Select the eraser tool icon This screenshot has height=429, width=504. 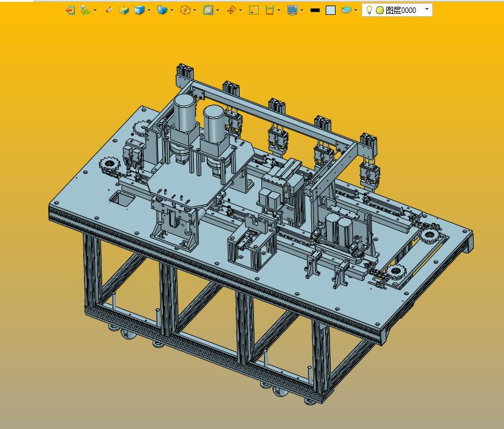pos(110,11)
